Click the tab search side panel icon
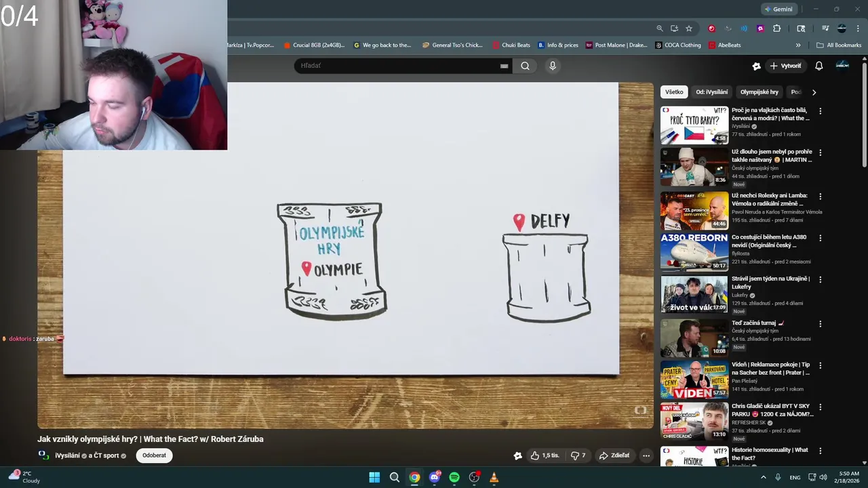868x488 pixels. coord(801,28)
